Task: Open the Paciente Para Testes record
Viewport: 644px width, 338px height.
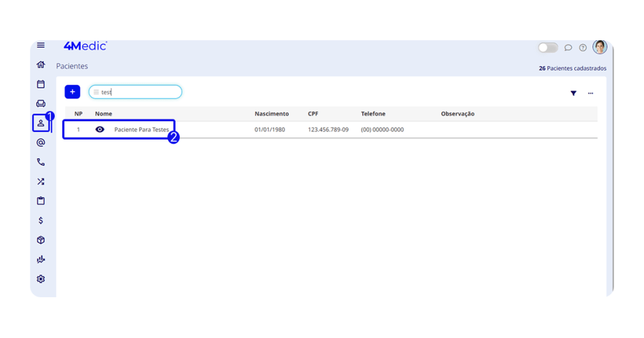Action: tap(142, 129)
